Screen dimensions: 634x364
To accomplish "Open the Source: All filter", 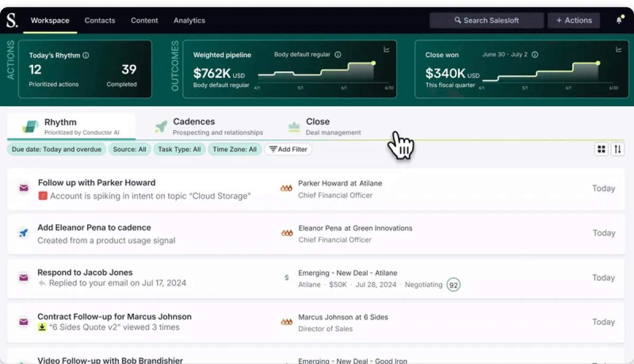I will point(129,150).
